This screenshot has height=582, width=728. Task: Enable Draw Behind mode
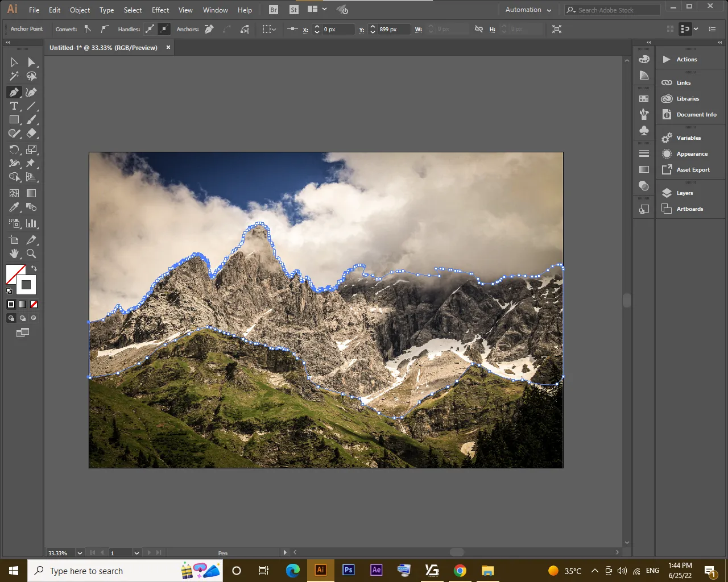click(23, 318)
